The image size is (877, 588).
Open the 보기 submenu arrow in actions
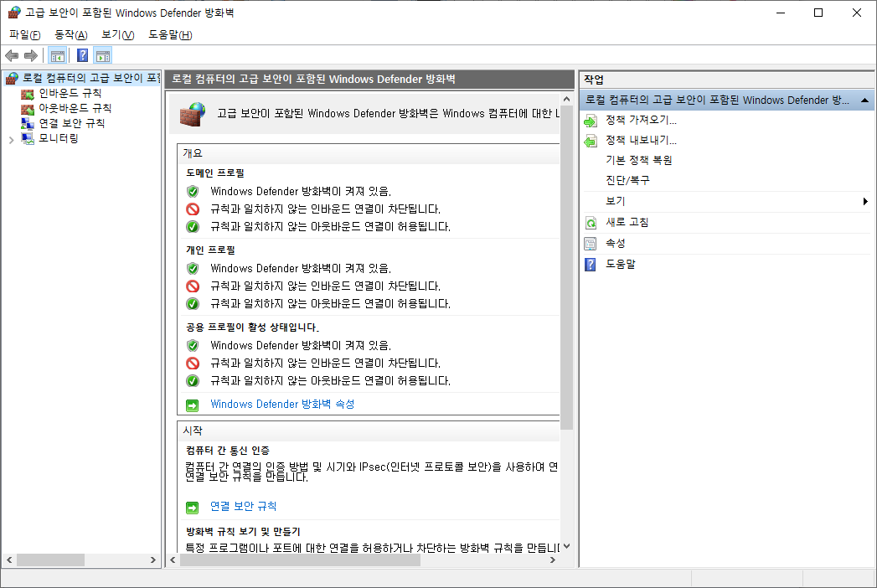(865, 201)
